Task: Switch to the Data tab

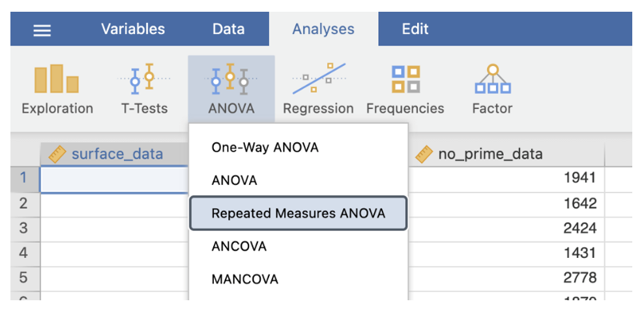Action: 228,29
